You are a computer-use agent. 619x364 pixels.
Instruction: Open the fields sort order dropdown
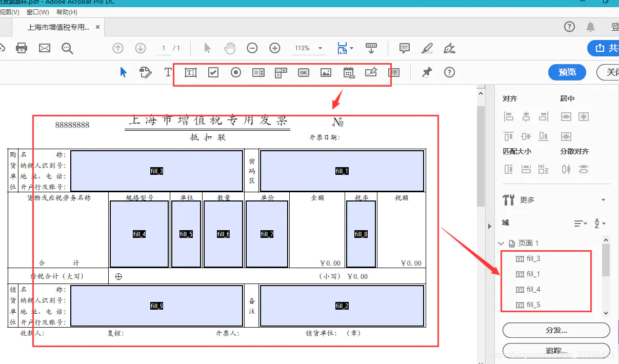[580, 224]
